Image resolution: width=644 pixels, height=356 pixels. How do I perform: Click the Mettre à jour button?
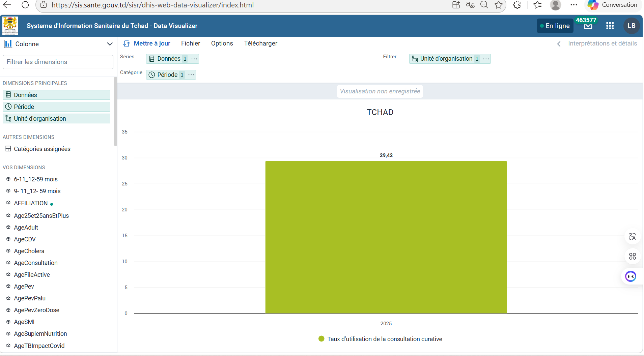[x=147, y=43]
